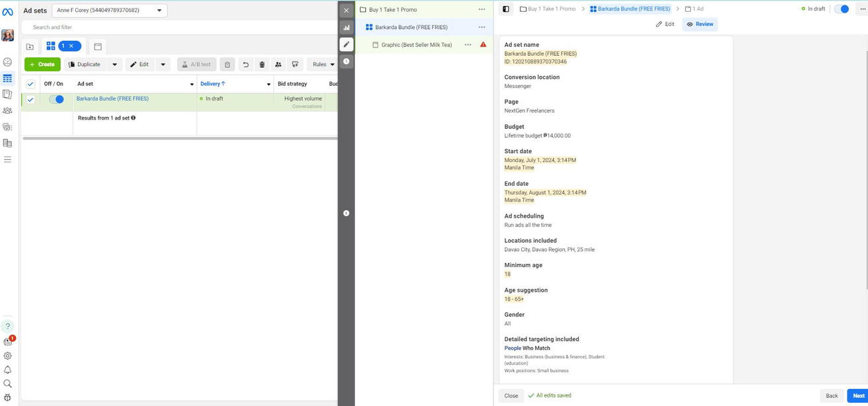Click the Edit button in toolbar
Viewport: 868px width, 406px height.
pos(139,64)
